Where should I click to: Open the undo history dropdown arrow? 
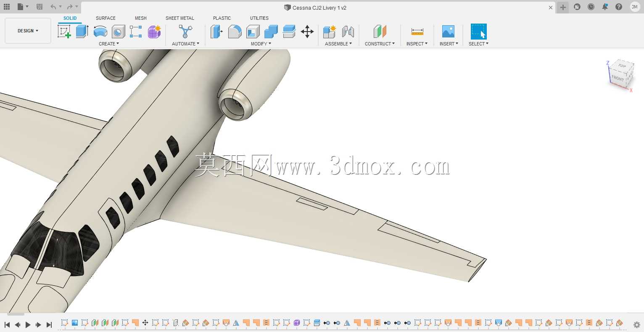tap(60, 7)
